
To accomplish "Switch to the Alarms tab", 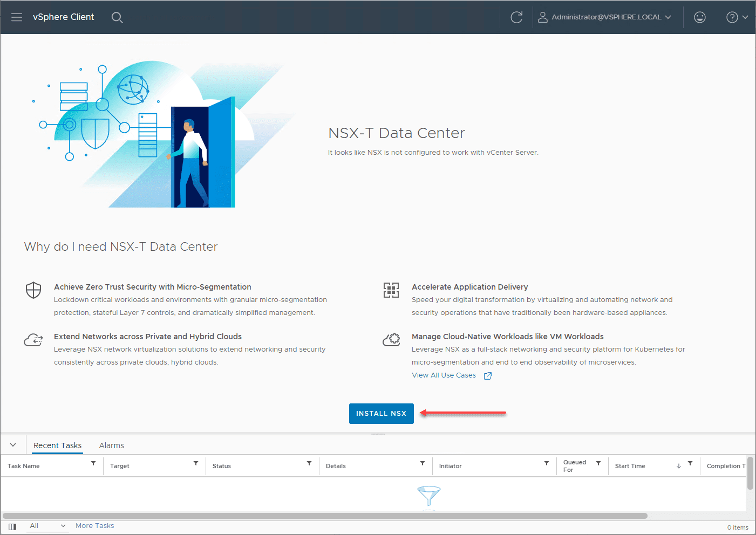I will (x=112, y=445).
